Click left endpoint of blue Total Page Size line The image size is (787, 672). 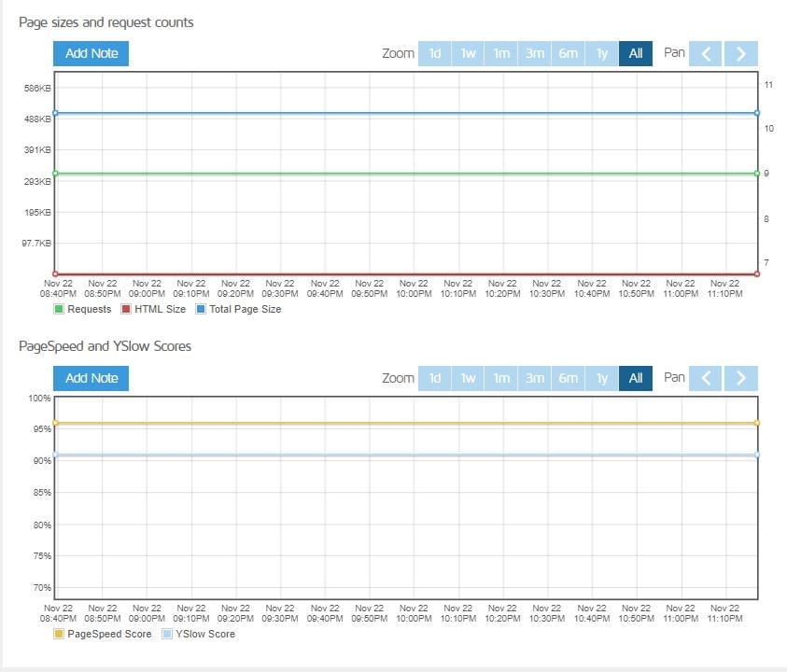click(55, 113)
